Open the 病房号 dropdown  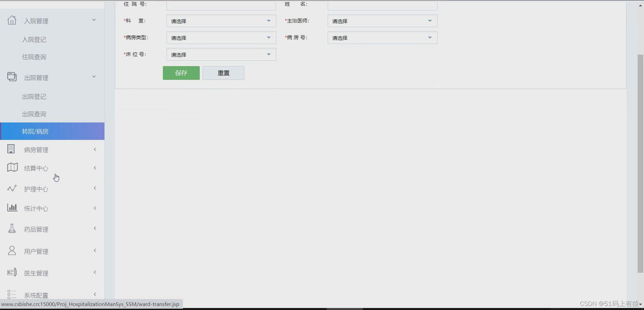[x=382, y=38]
